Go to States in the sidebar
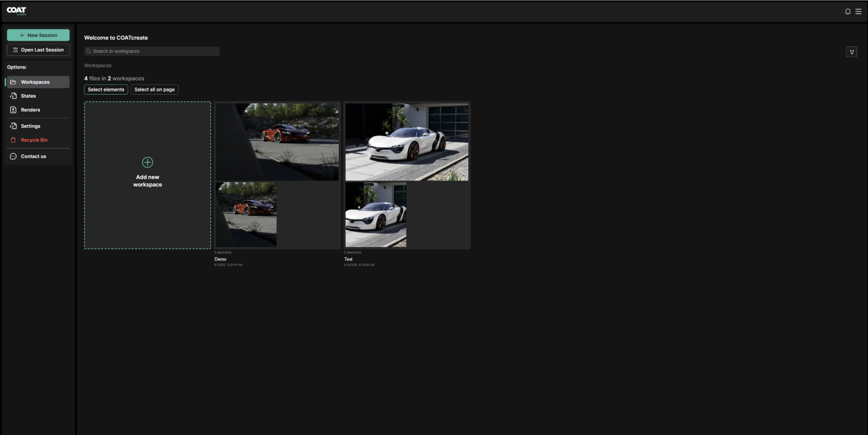The height and width of the screenshot is (435, 868). pyautogui.click(x=29, y=96)
